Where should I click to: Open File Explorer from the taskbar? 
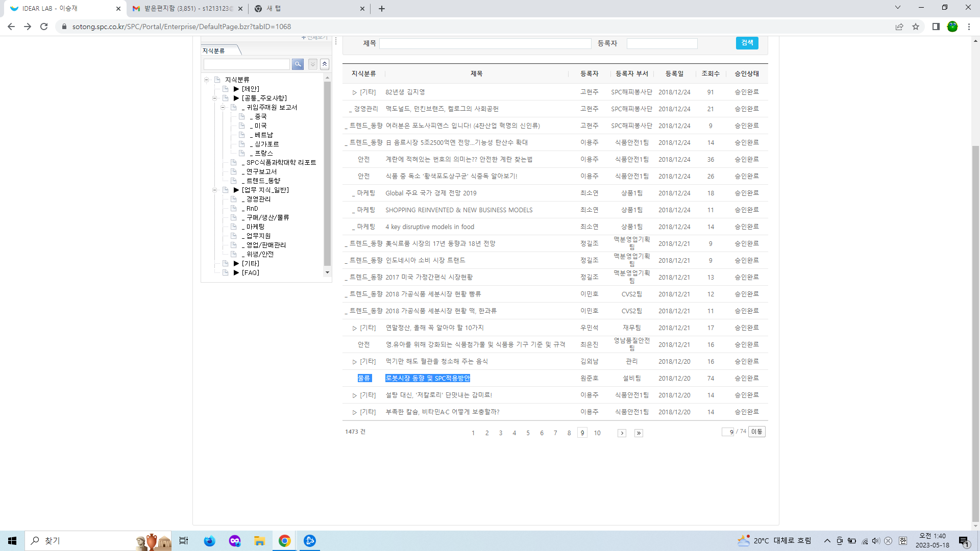point(259,541)
